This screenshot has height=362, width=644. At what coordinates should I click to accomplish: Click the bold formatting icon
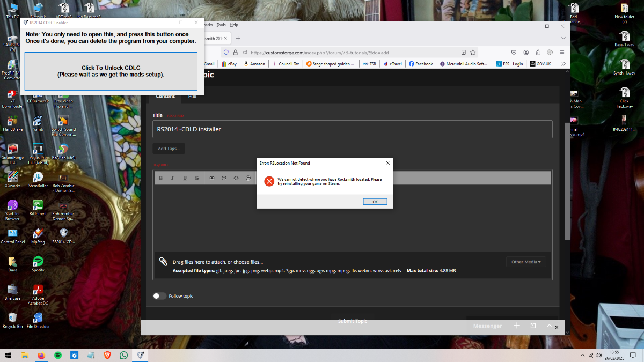pyautogui.click(x=160, y=178)
